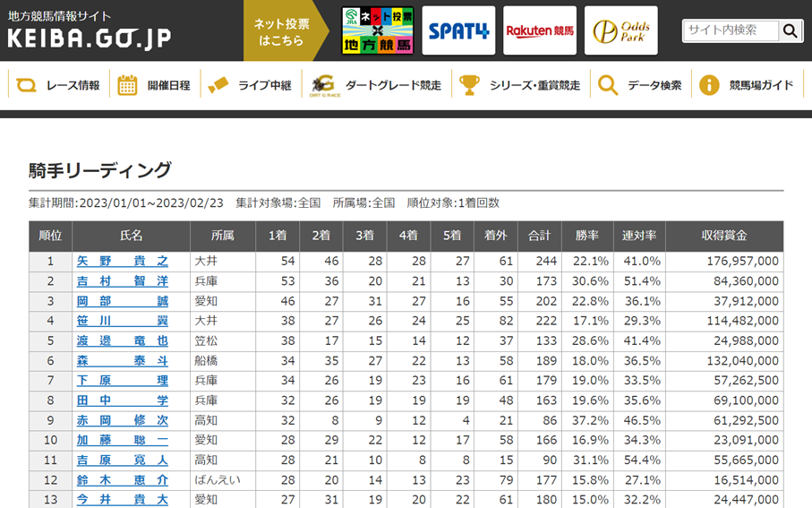812x508 pixels.
Task: Open the Odds Park logo link
Action: click(620, 31)
